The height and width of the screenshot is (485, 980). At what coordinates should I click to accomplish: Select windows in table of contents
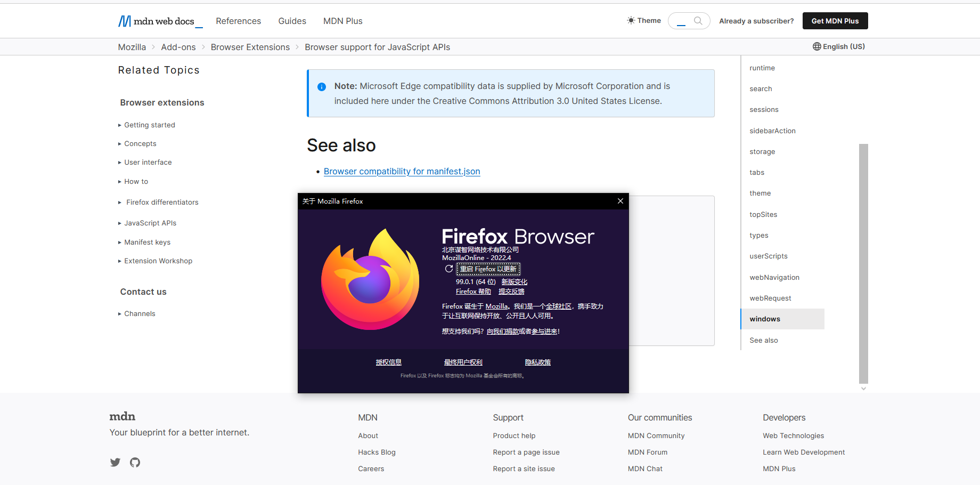tap(782, 319)
